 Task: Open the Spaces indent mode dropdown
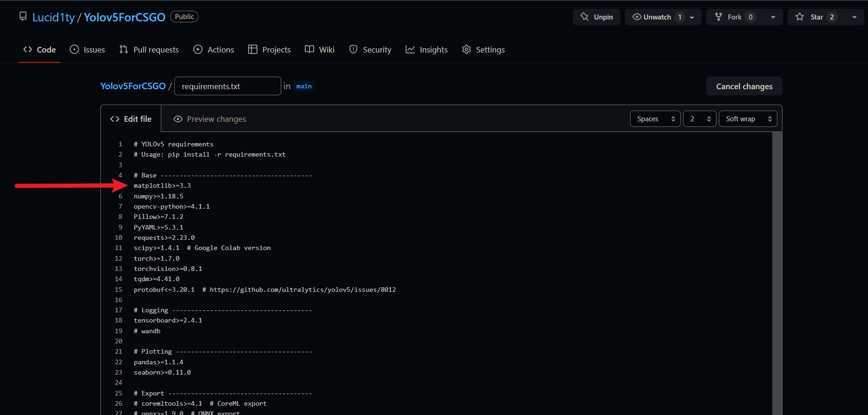pos(655,119)
